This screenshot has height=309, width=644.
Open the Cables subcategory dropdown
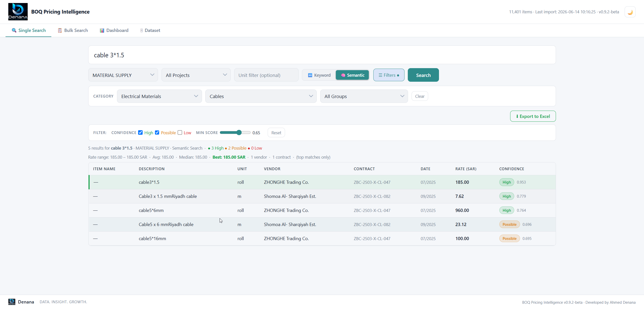(x=261, y=96)
